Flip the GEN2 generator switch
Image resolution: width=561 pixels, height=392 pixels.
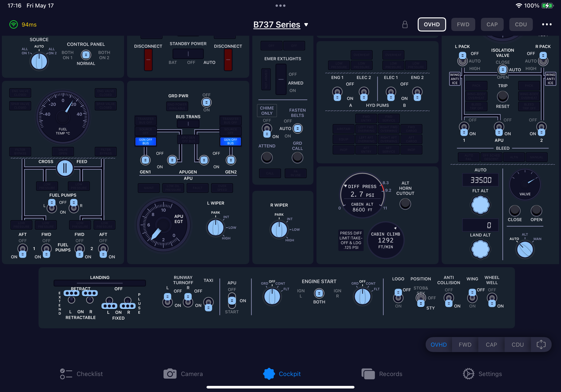pos(231,160)
